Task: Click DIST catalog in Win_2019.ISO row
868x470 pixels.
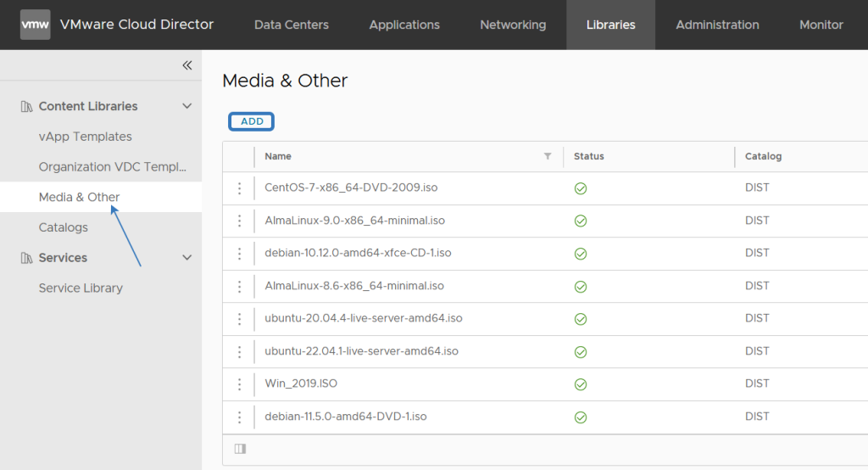Action: point(757,383)
